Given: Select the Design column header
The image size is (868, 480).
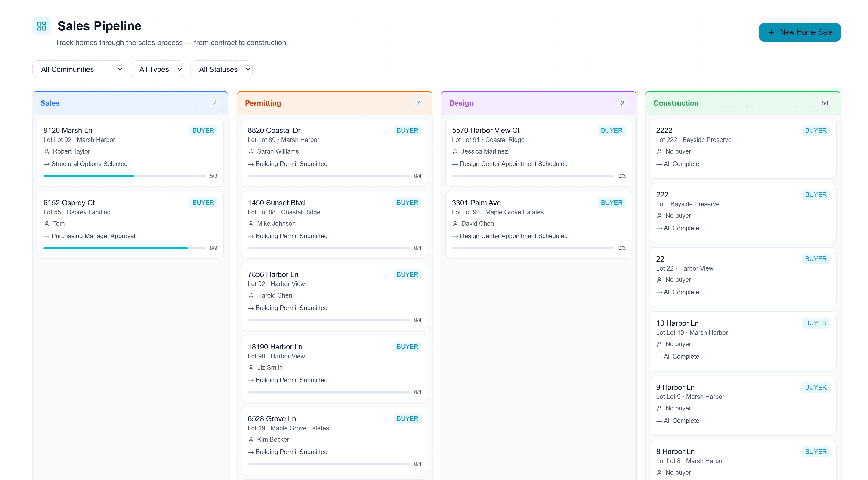Looking at the screenshot, I should point(539,103).
